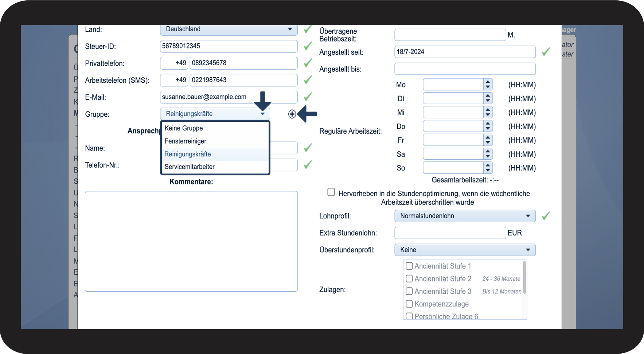This screenshot has width=644, height=354.
Task: Click the green checkmark beside Arbeitstelefon (SMS)
Action: [x=308, y=80]
